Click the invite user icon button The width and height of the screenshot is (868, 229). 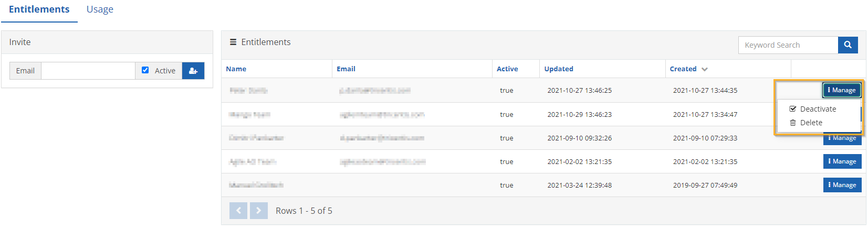click(193, 71)
